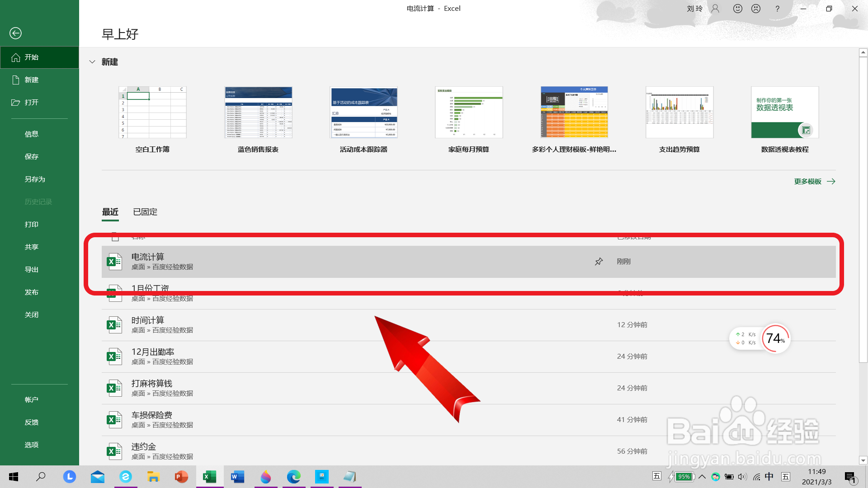Click the smiley feedback icon

(737, 9)
